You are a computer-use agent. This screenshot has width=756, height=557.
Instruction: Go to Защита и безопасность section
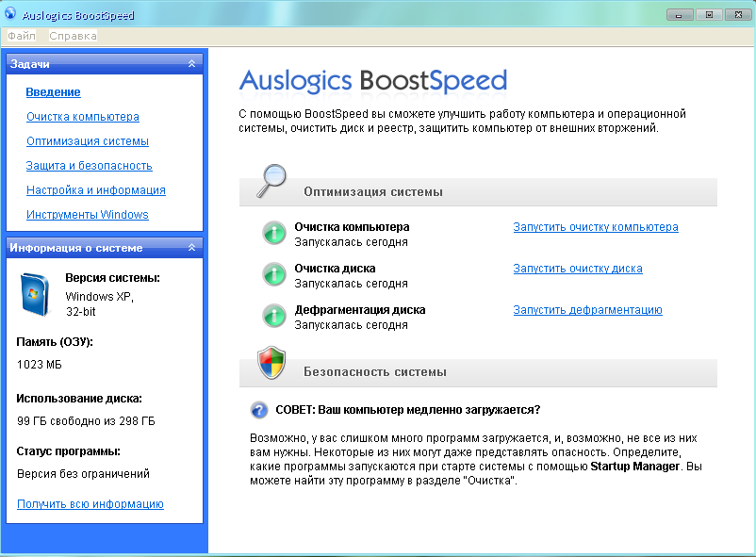[90, 166]
